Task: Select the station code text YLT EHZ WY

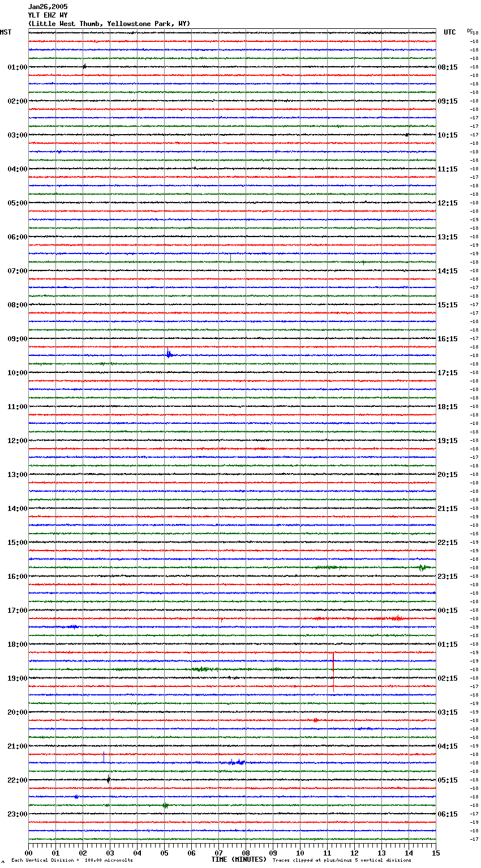Action: click(48, 15)
